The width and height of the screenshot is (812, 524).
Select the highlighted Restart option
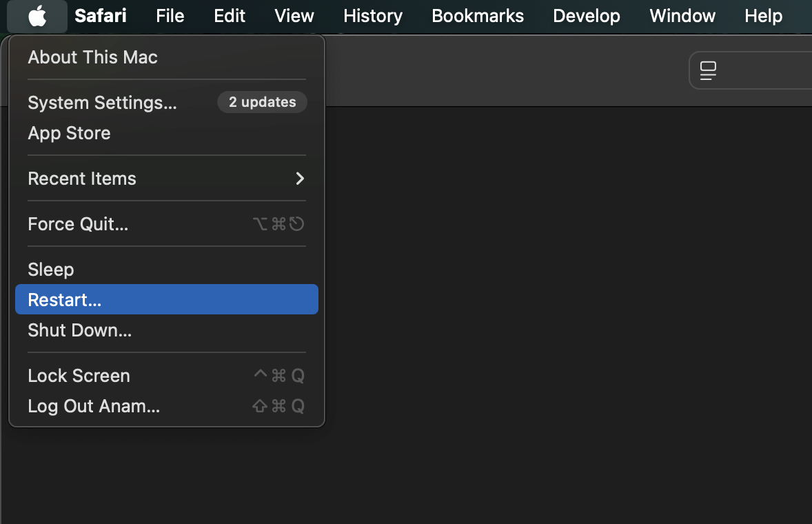point(65,299)
